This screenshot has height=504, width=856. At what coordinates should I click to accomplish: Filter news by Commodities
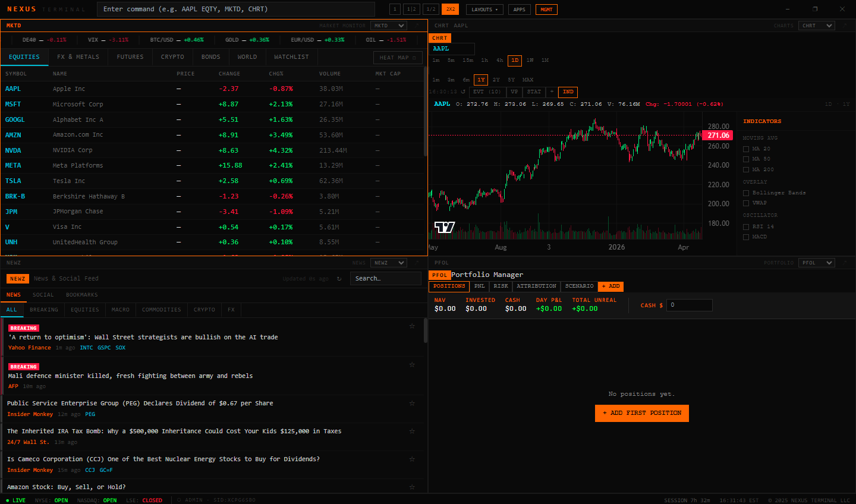click(162, 310)
